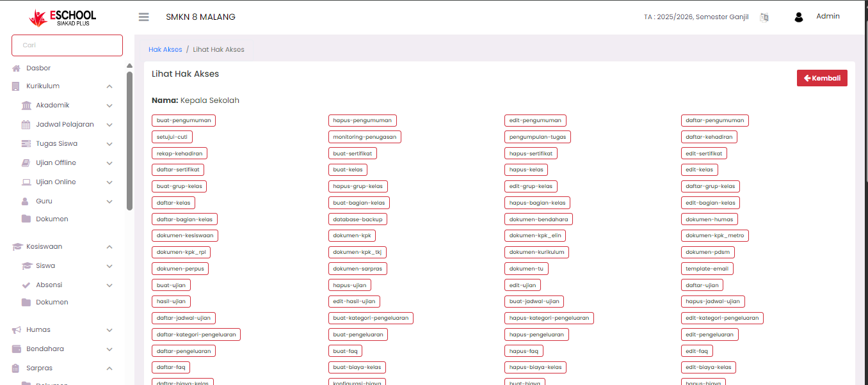
Task: Click the language translate icon
Action: [x=764, y=17]
